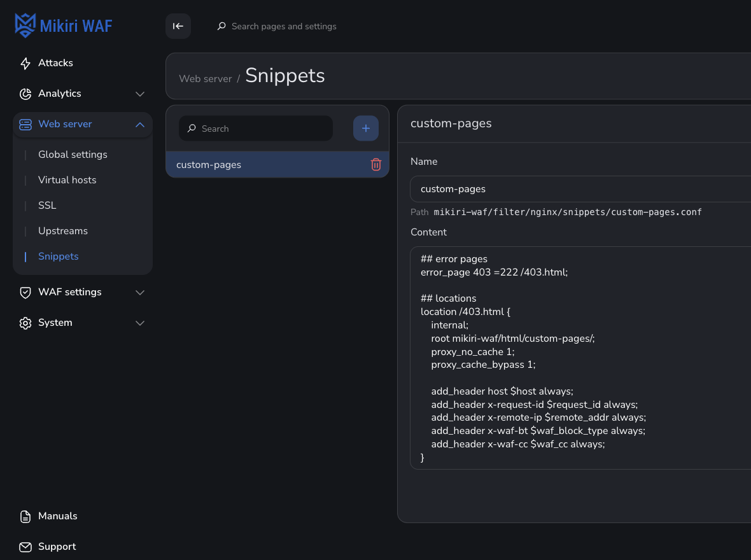Open the Support link
Screen dimensions: 751x560
tap(57, 547)
